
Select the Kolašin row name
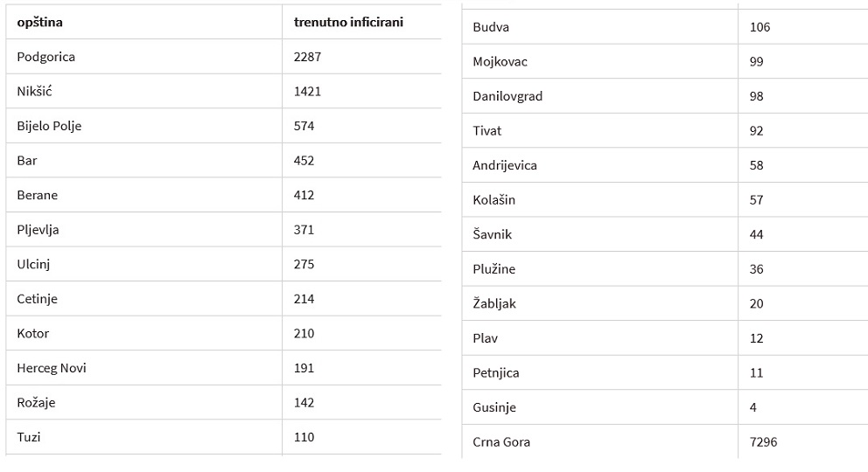pyautogui.click(x=493, y=200)
